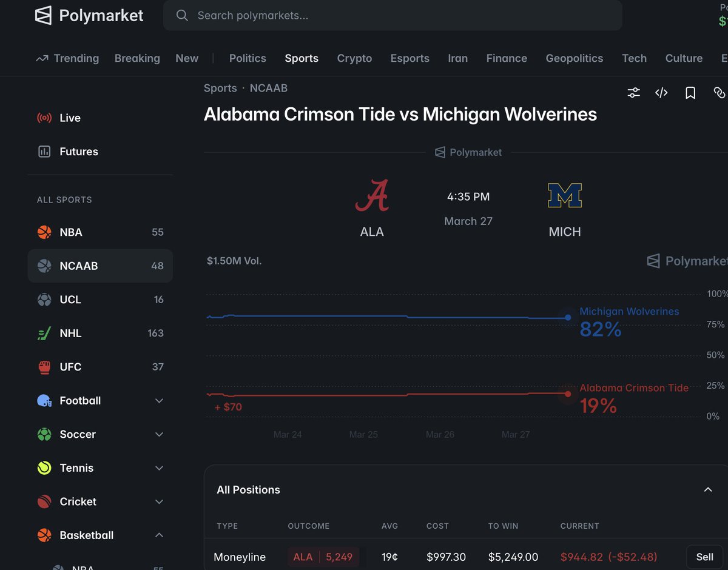Click the Alabama Crimson Tide chart endpoint
Viewport: 728px width, 570px height.
pos(568,394)
